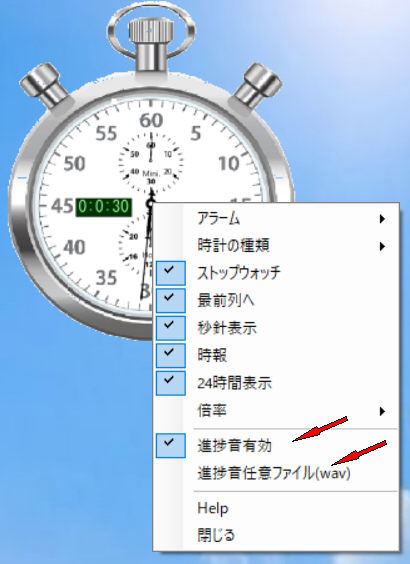Click the green 0:0:30 digital display
The image size is (410, 564).
click(104, 207)
